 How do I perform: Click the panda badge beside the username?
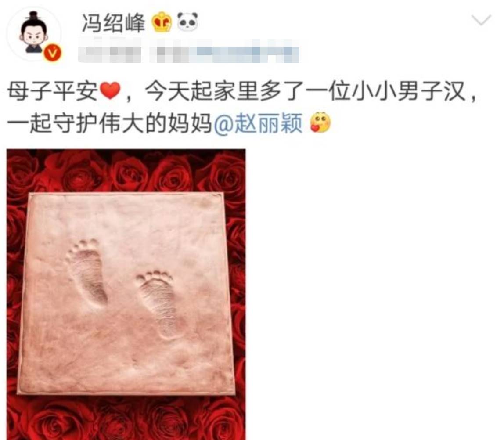[x=188, y=22]
